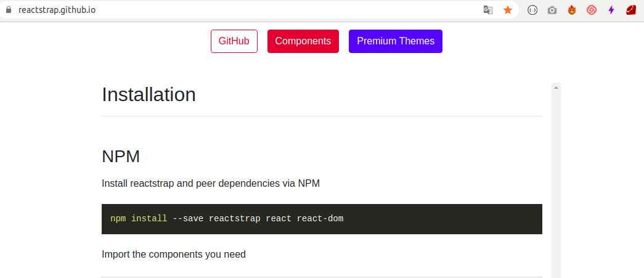Open the red ruby gem extension
This screenshot has width=644, height=278.
631,10
